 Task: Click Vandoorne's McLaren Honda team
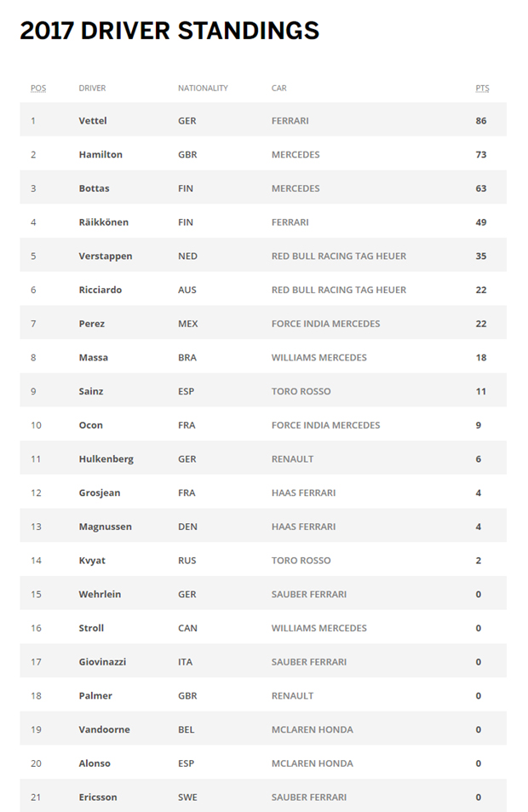[x=312, y=729]
